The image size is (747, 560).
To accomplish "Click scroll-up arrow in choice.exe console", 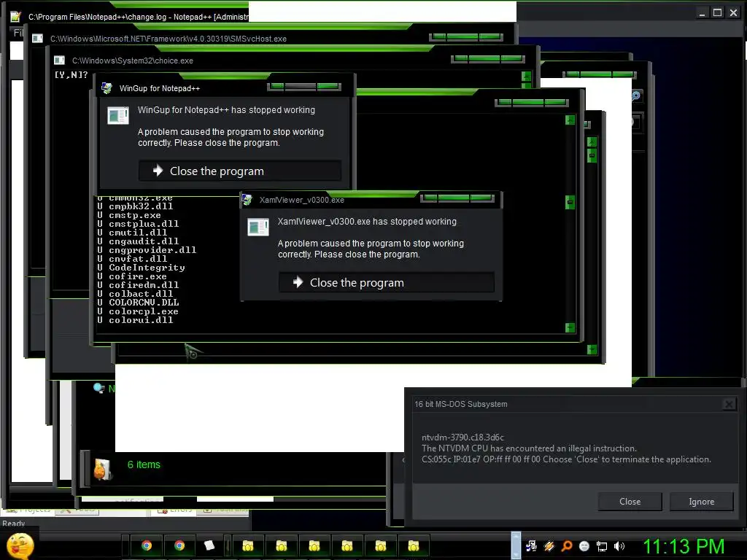I will 527,76.
